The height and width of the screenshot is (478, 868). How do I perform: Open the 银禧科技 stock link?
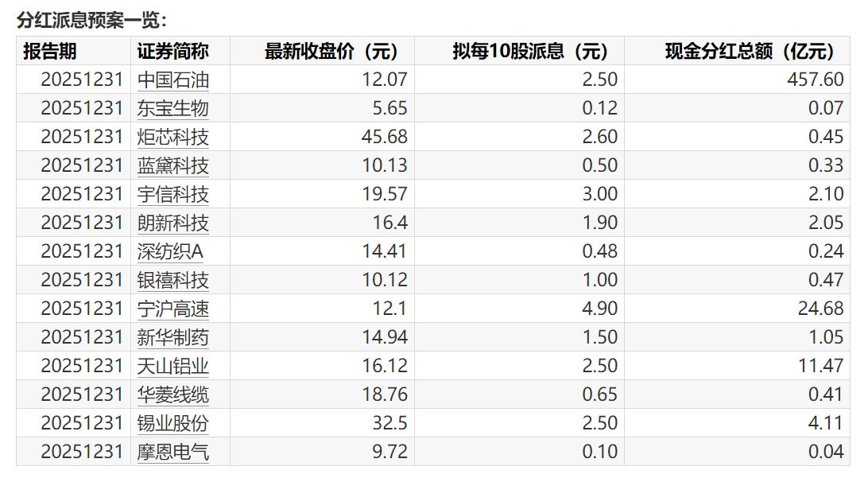pyautogui.click(x=172, y=280)
